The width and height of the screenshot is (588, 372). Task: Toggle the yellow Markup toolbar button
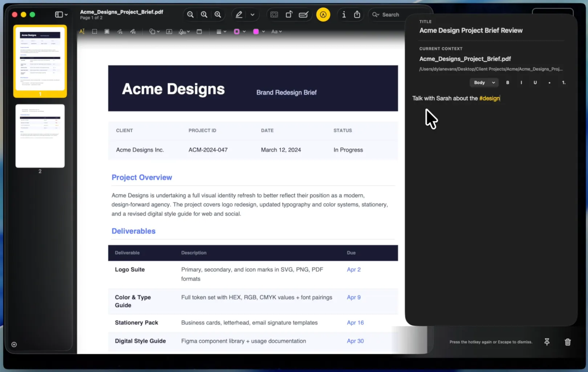pyautogui.click(x=323, y=15)
